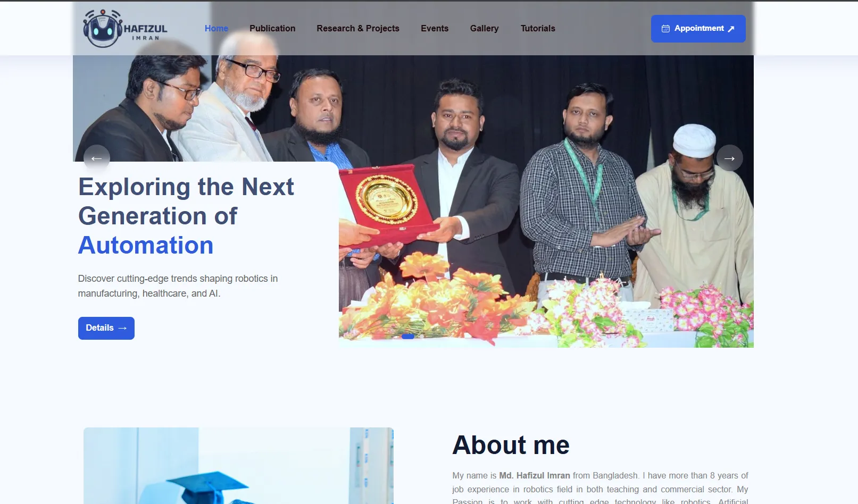
Task: Click the award ceremony hero image
Action: 546,202
